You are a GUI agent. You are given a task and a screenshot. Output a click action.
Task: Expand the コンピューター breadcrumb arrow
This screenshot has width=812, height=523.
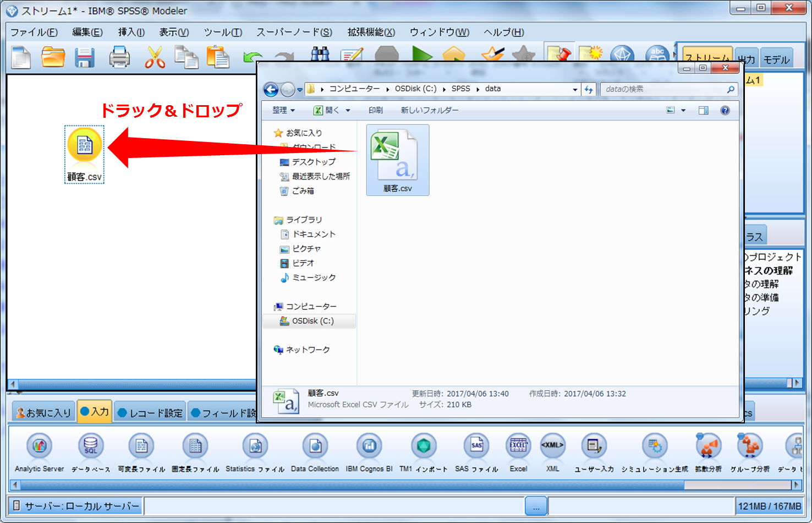[x=387, y=89]
